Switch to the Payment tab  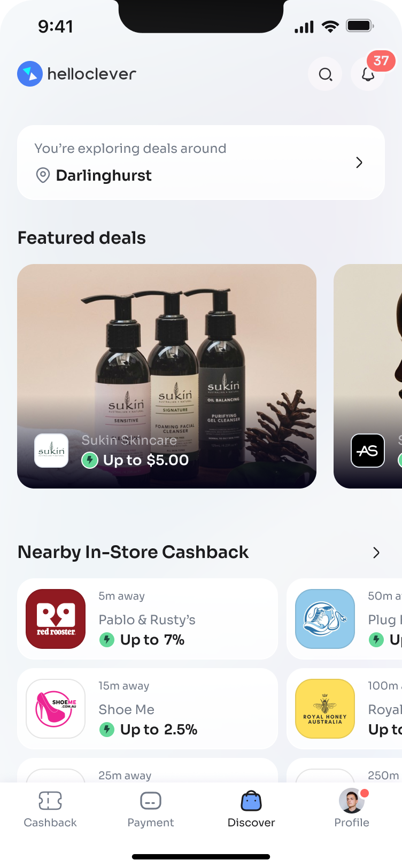tap(151, 809)
